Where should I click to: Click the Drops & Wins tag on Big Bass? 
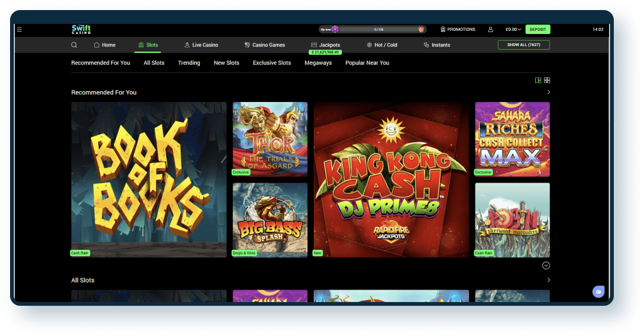244,253
